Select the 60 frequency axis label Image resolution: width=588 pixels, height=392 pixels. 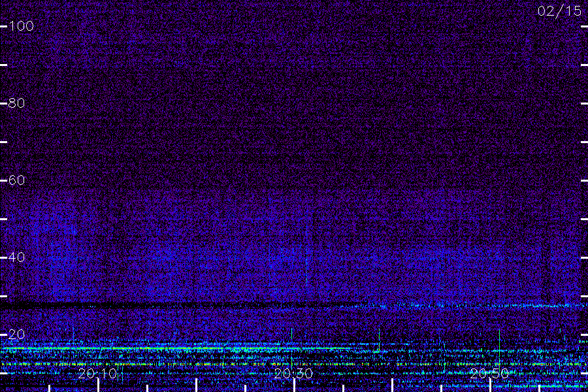(x=16, y=180)
